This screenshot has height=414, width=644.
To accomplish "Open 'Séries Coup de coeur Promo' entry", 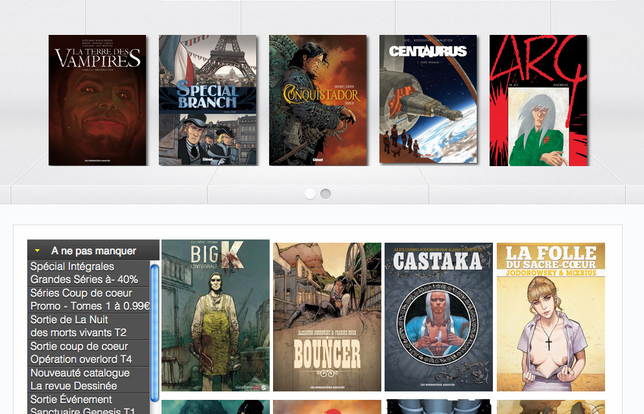I will (x=88, y=300).
